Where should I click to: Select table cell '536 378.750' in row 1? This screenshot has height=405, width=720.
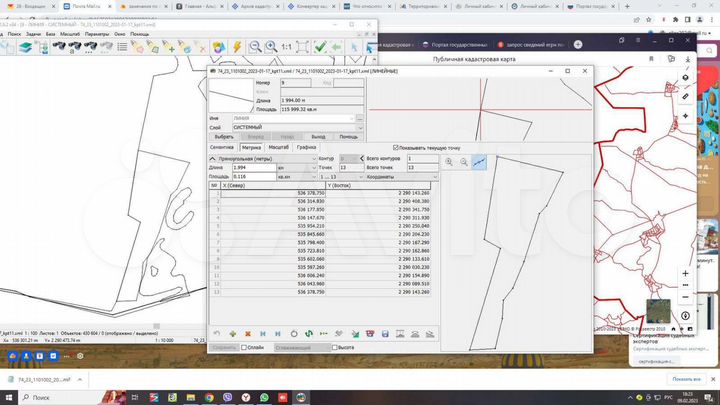point(273,193)
